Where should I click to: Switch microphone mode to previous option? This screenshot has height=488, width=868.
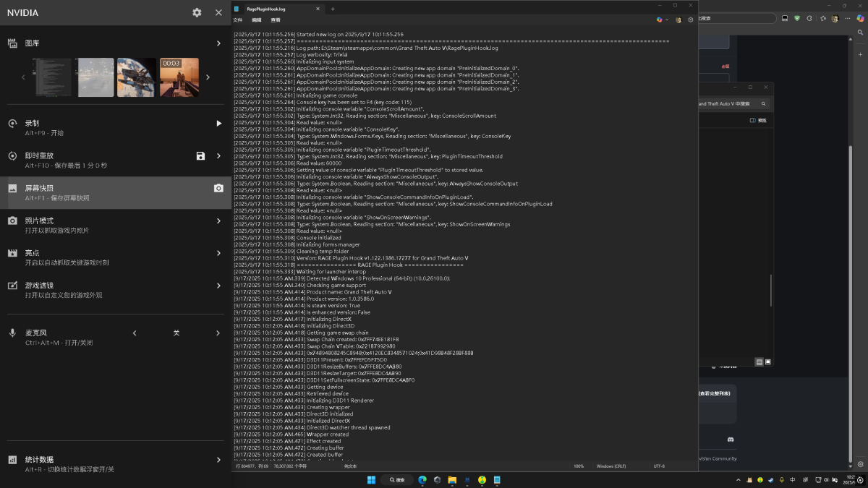135,333
